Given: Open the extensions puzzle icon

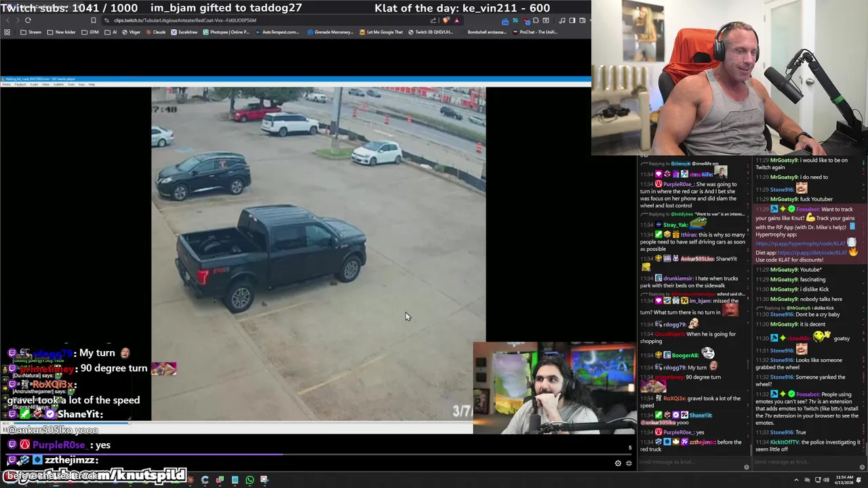Looking at the screenshot, I should tap(536, 20).
